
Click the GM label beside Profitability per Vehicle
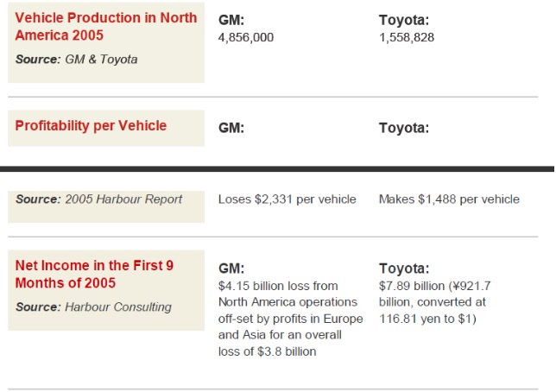(x=231, y=127)
